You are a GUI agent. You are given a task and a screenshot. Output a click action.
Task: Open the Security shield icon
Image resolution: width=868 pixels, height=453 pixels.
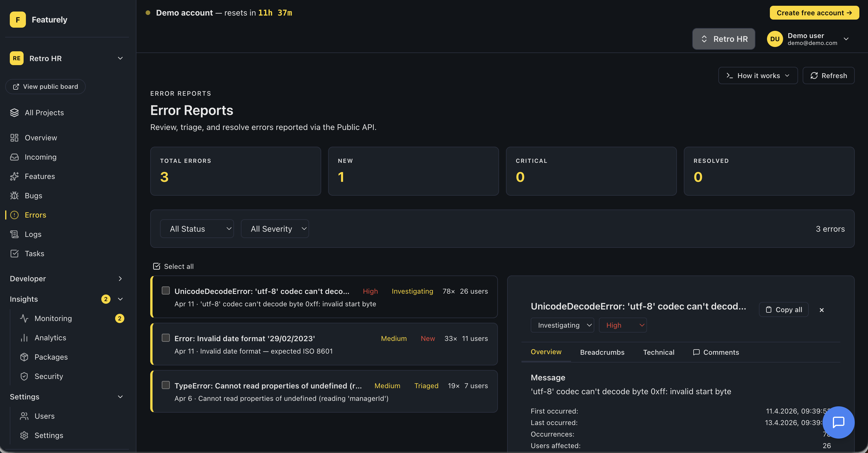(x=24, y=376)
